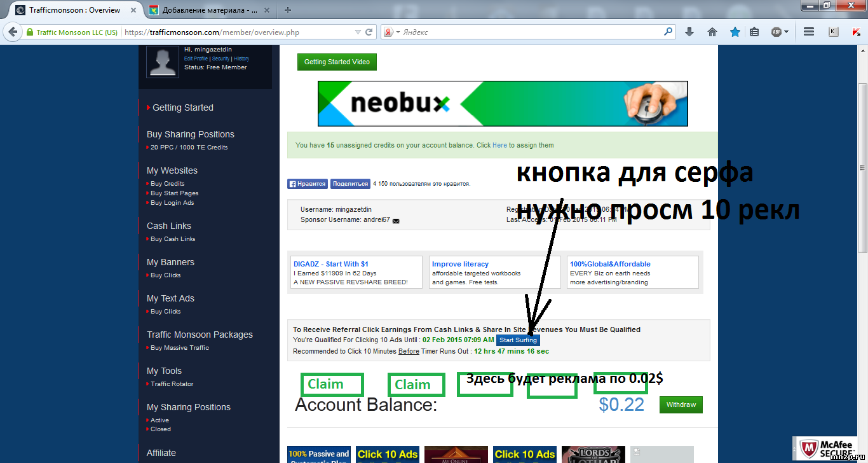Open Affiliate sidebar section
Image resolution: width=868 pixels, height=463 pixels.
pyautogui.click(x=161, y=453)
